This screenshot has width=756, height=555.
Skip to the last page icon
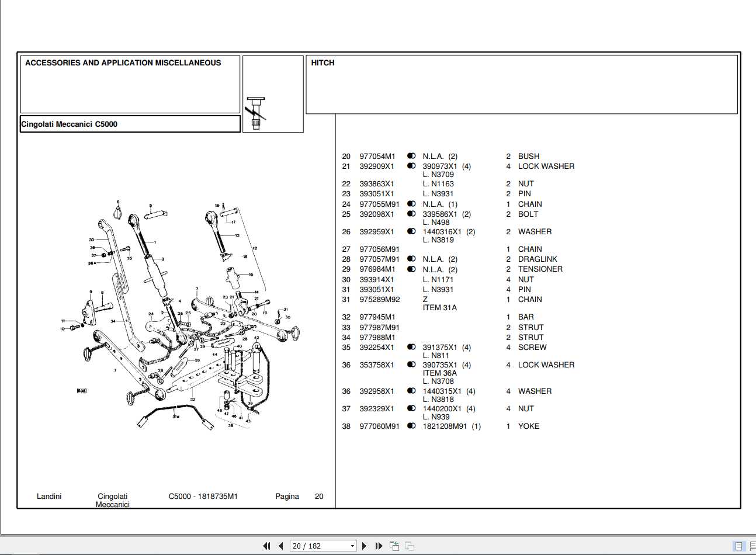377,546
